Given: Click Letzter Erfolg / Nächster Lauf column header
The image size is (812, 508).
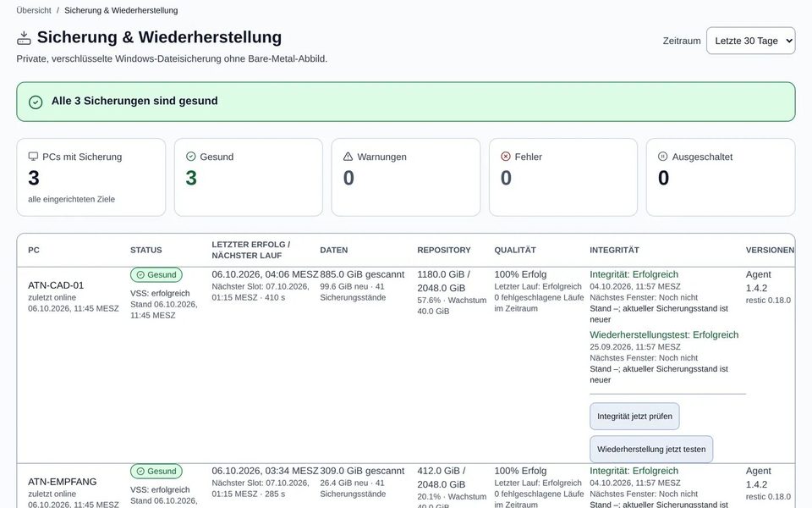Looking at the screenshot, I should point(251,250).
